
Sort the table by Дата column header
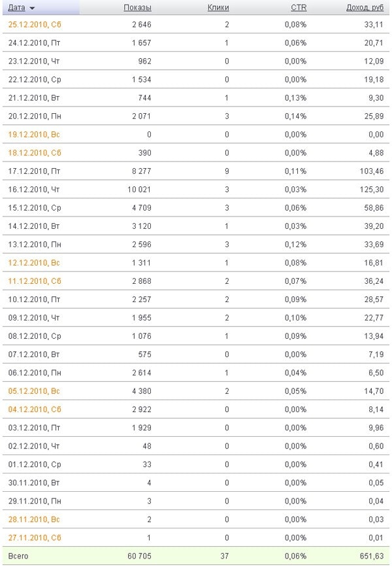point(17,8)
